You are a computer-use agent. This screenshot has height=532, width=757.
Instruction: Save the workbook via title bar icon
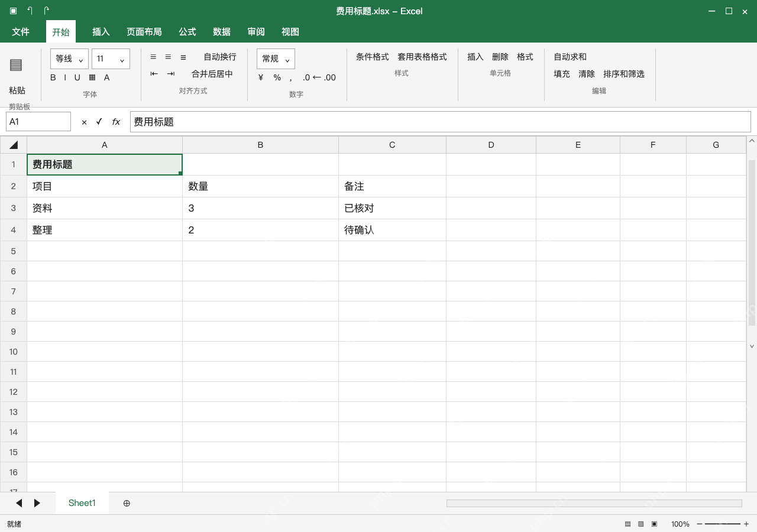(13, 11)
